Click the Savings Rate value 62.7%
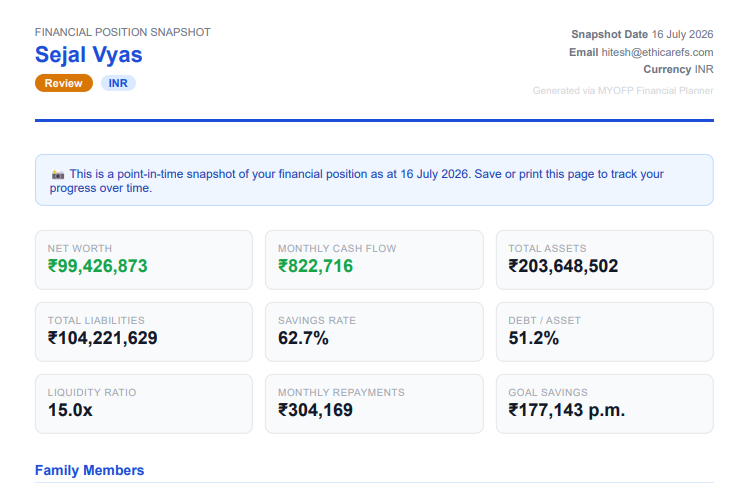751x483 pixels. coord(303,338)
